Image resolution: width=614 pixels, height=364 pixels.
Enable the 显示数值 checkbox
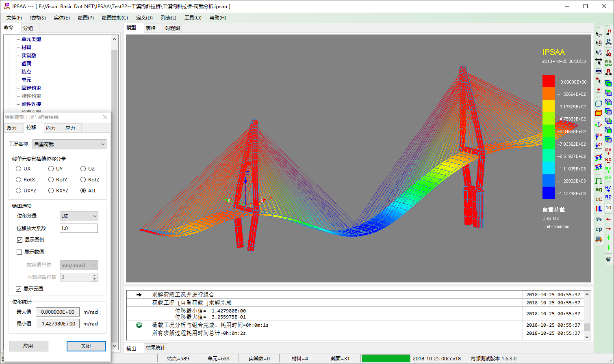pyautogui.click(x=19, y=252)
